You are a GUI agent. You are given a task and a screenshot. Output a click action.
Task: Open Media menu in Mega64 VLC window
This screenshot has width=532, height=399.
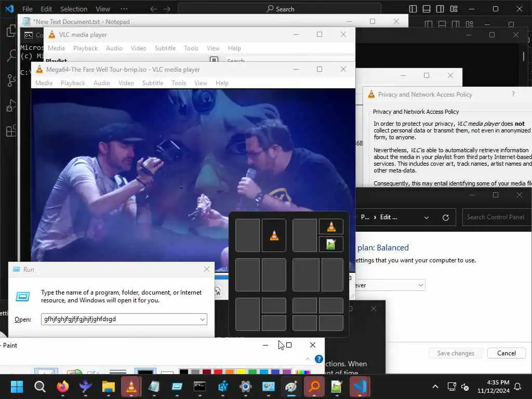coord(44,83)
